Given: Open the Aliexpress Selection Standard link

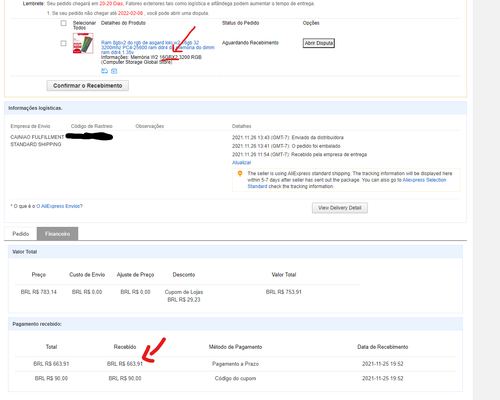Looking at the screenshot, I should [x=347, y=183].
